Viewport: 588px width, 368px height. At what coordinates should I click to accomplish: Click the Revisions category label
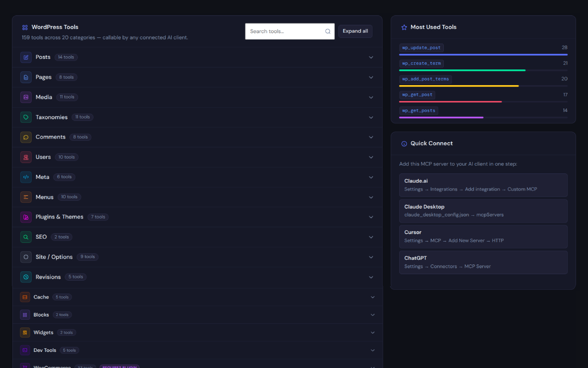tap(48, 277)
